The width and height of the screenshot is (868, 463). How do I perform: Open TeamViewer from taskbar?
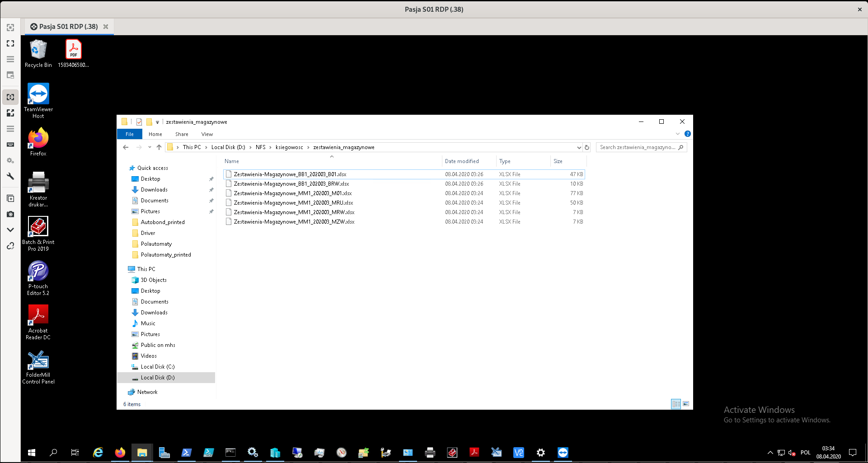click(x=563, y=452)
